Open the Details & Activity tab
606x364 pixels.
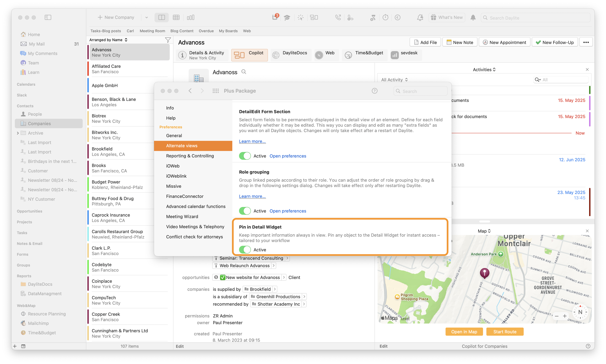pyautogui.click(x=202, y=55)
